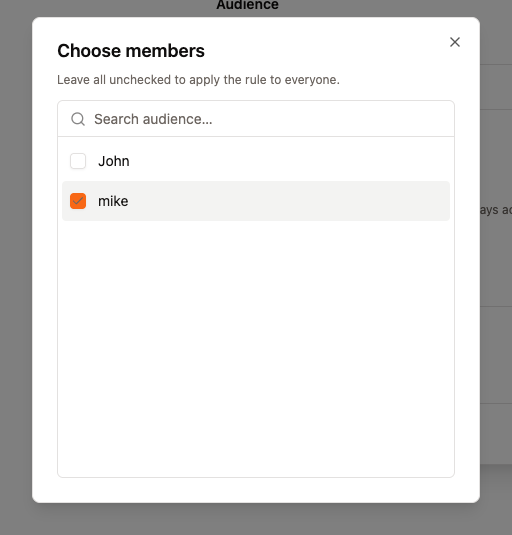Image resolution: width=512 pixels, height=535 pixels.
Task: Close the Choose members dialog
Action: click(455, 42)
